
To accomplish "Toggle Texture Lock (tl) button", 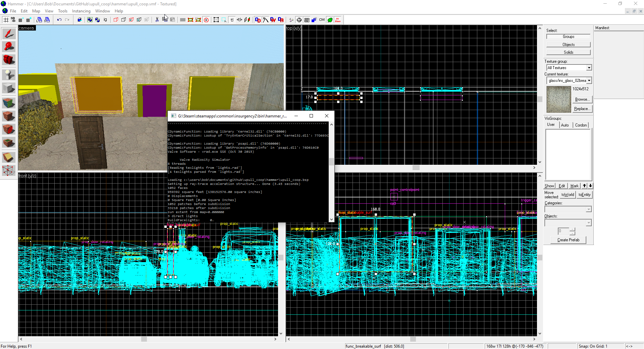I will [x=232, y=20].
